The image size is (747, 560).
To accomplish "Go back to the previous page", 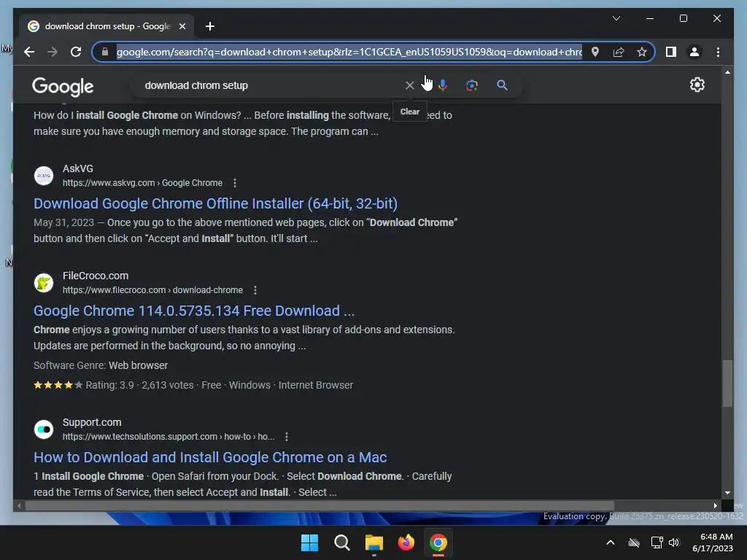I will coord(29,52).
